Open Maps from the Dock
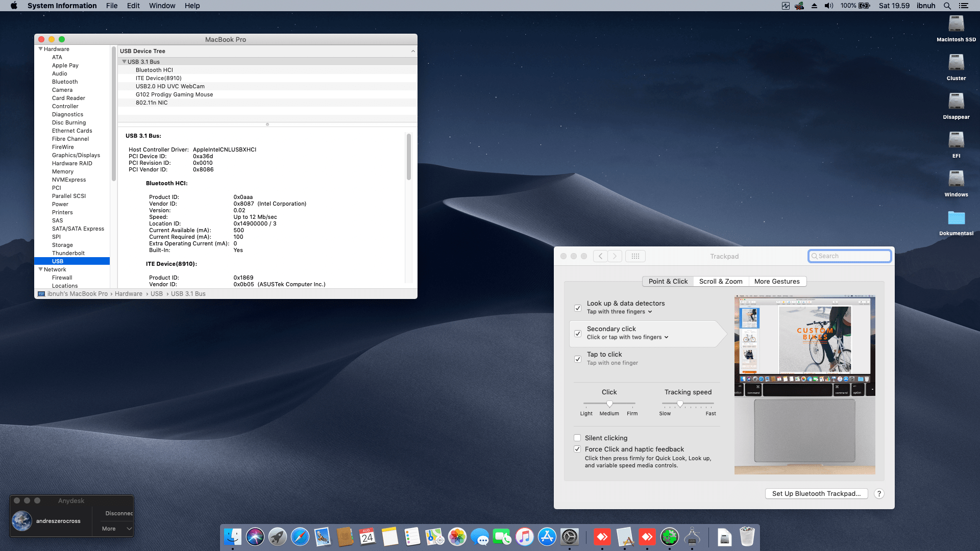Screen dimensions: 980x551 435,537
